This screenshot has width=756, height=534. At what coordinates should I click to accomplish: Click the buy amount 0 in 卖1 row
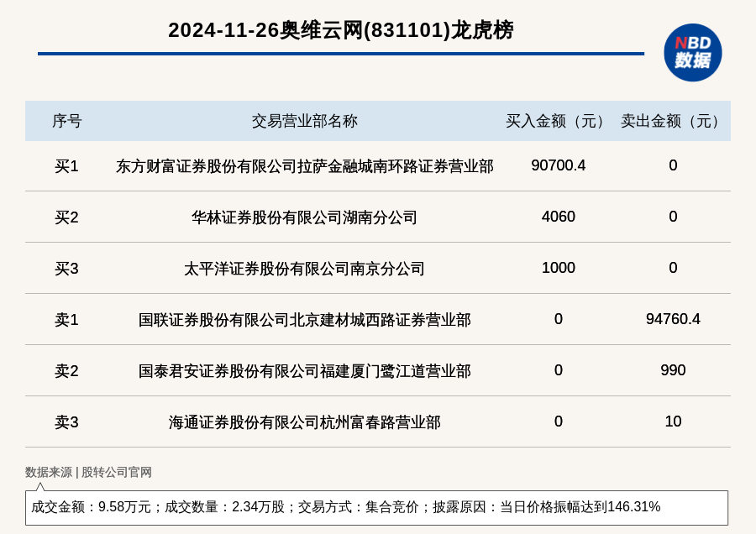point(559,318)
